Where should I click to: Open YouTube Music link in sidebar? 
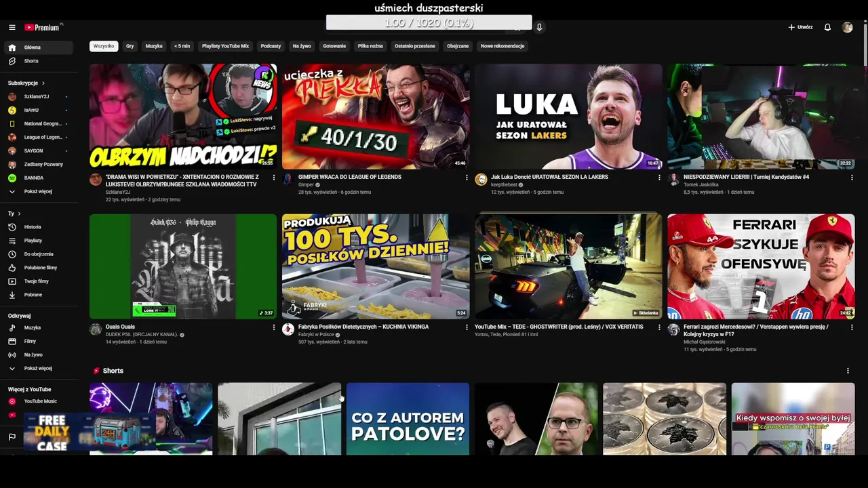38,401
